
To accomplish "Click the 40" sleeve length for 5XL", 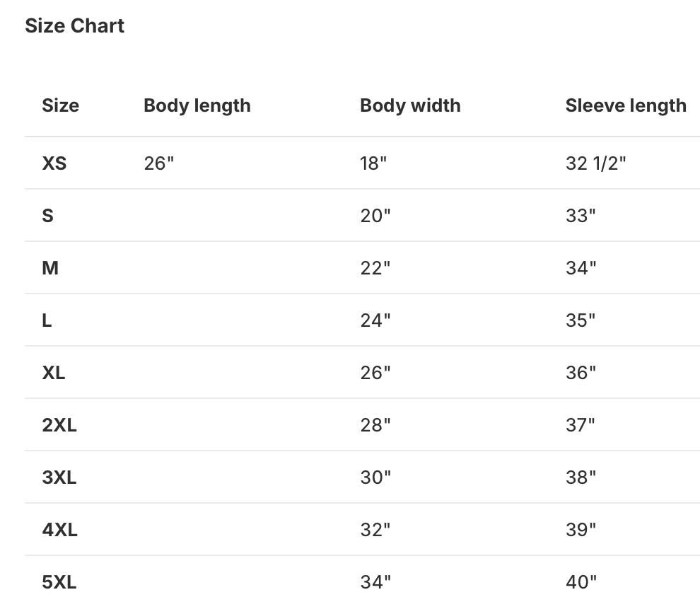I will (x=581, y=582).
